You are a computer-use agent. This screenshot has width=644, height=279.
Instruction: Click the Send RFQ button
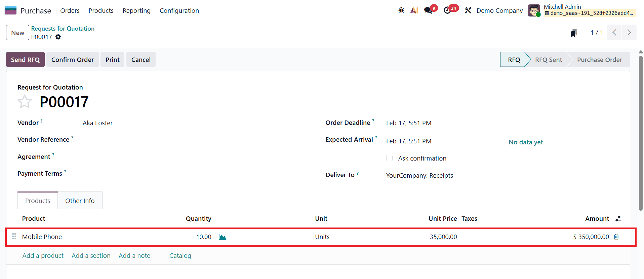(x=25, y=59)
